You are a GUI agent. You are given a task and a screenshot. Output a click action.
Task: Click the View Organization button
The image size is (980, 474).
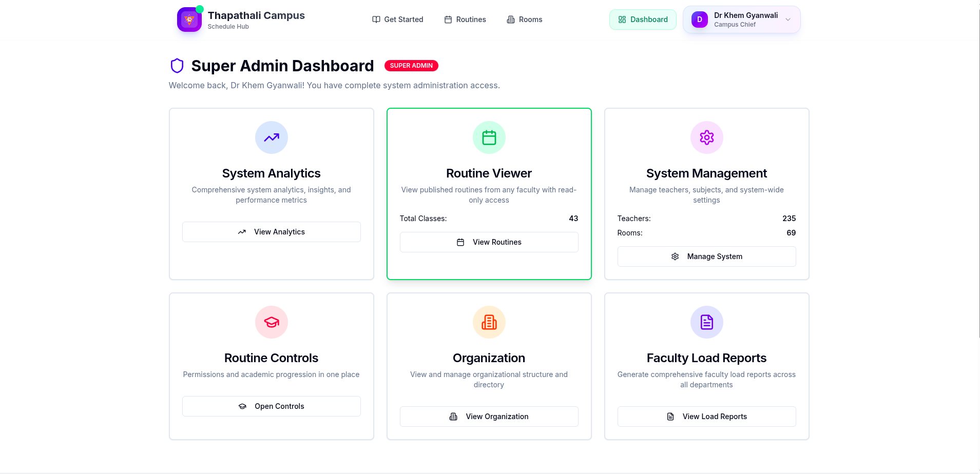489,417
